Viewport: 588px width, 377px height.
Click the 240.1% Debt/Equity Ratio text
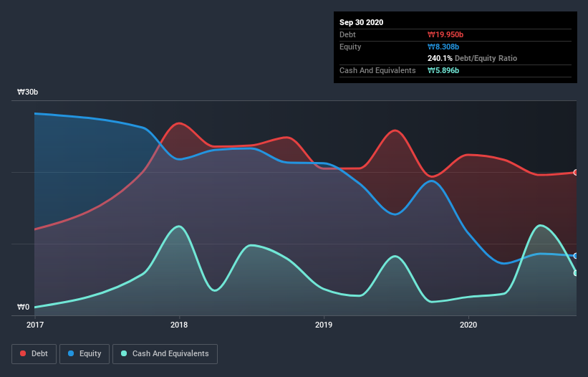coord(472,58)
